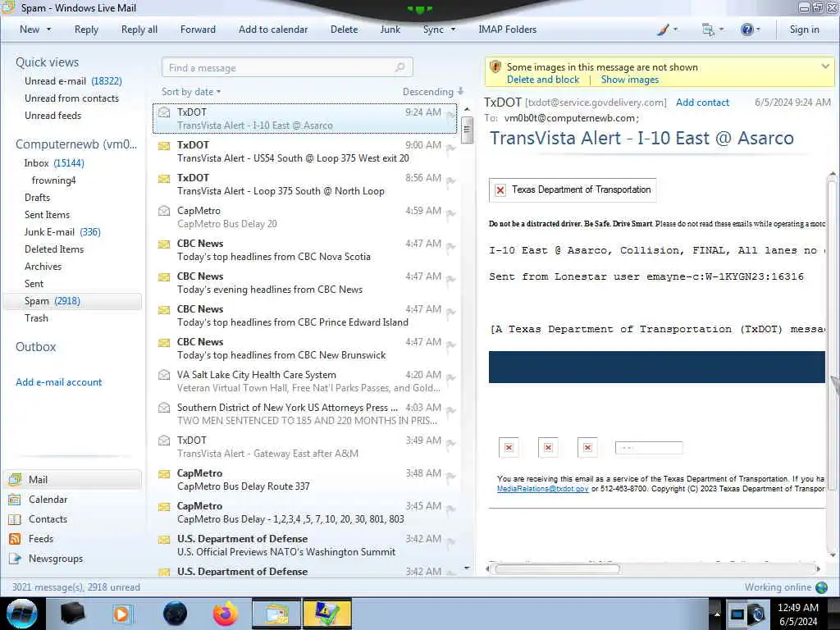Open 'U.S. Official Previews NATO's Washington Summit' message
Viewport: 840px width, 630px height.
307,546
